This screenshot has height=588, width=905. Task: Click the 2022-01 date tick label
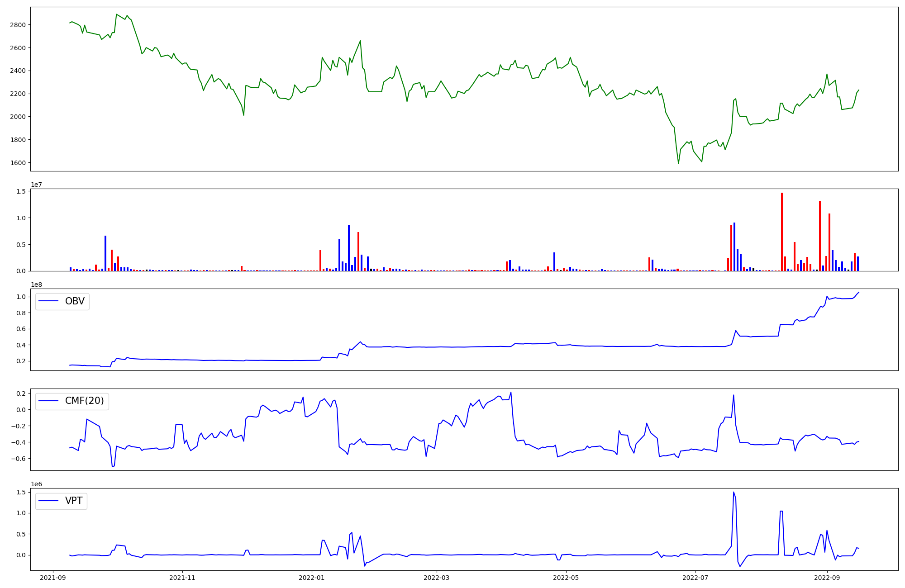click(x=312, y=578)
